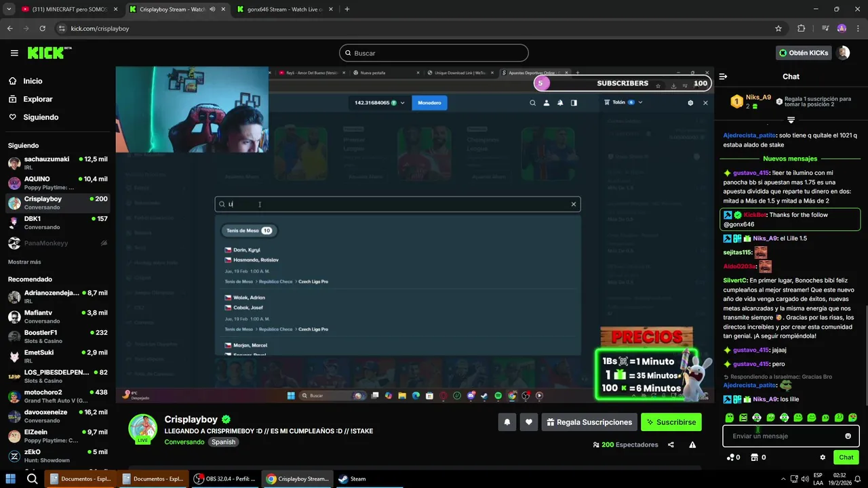
Task: Open the chat collapse arrow icon
Action: click(723, 77)
